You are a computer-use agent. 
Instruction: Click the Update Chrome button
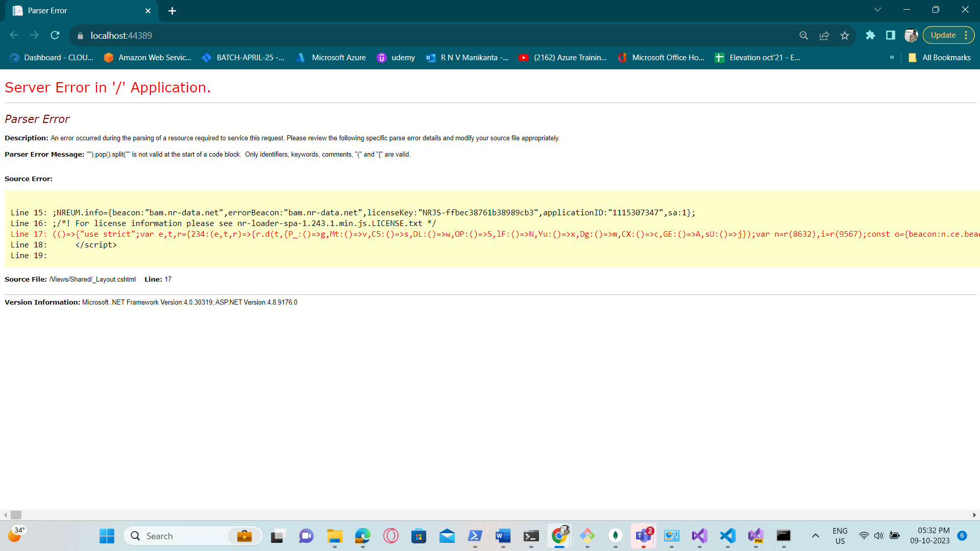coord(943,35)
